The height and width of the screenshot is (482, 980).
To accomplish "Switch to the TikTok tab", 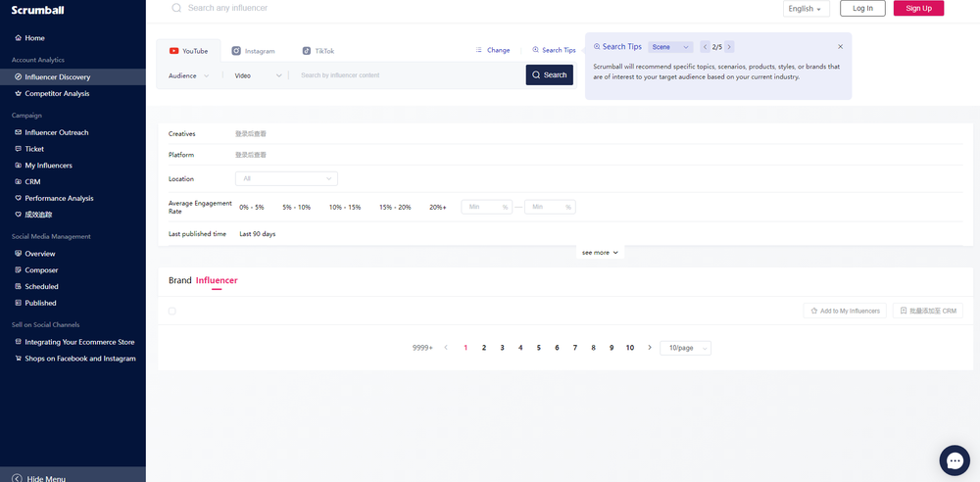I will click(318, 51).
